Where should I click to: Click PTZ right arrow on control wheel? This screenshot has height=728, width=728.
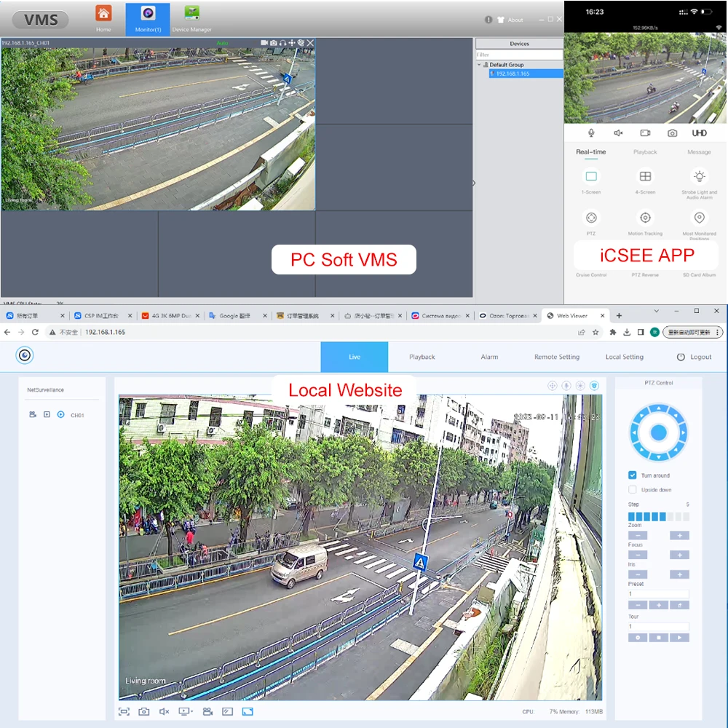coord(683,432)
